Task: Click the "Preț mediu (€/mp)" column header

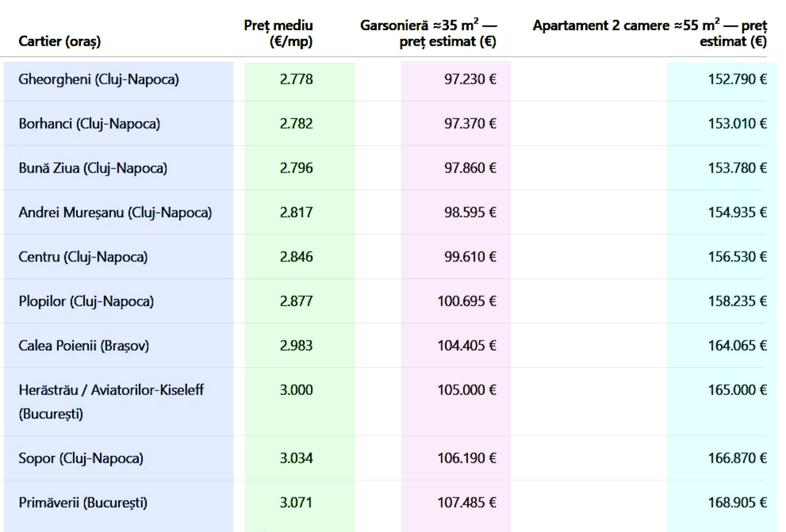Action: [x=278, y=33]
